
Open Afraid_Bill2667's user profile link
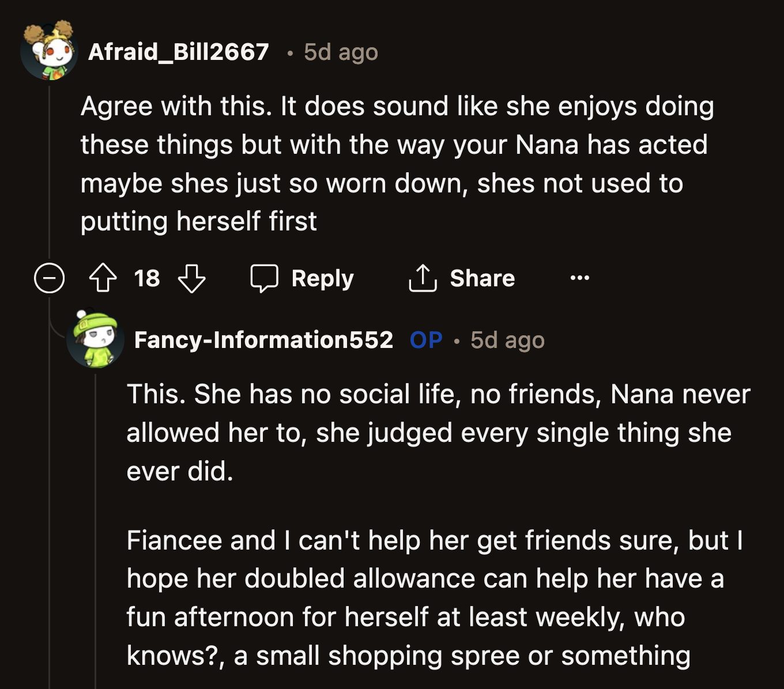pyautogui.click(x=179, y=52)
